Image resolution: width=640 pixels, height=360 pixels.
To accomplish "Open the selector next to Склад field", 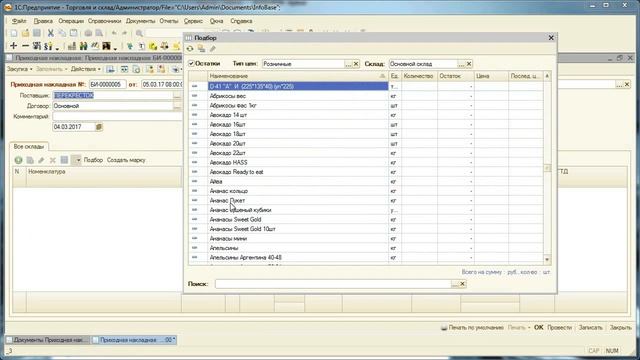I will click(x=461, y=64).
